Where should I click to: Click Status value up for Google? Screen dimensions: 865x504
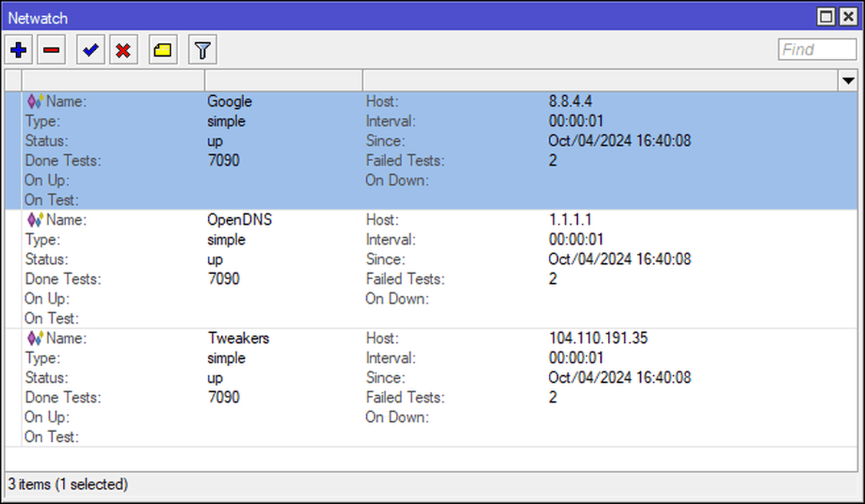(215, 141)
